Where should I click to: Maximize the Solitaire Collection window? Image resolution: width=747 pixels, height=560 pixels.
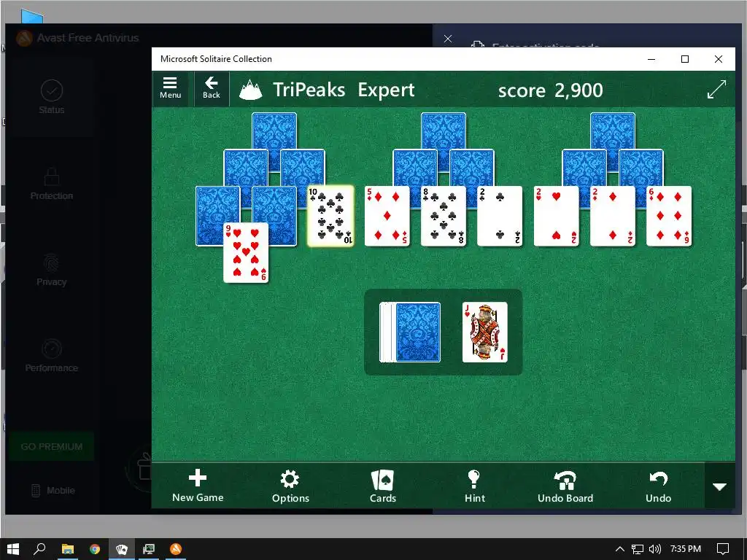tap(685, 59)
